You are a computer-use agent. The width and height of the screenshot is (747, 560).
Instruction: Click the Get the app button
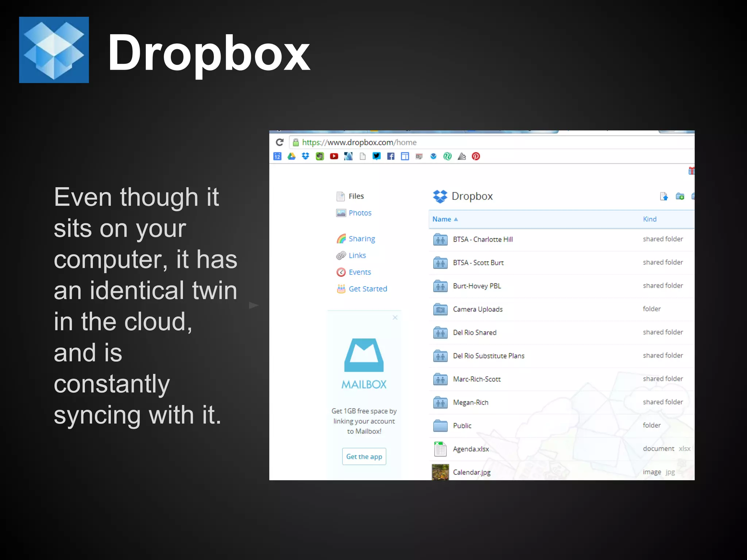pyautogui.click(x=364, y=456)
